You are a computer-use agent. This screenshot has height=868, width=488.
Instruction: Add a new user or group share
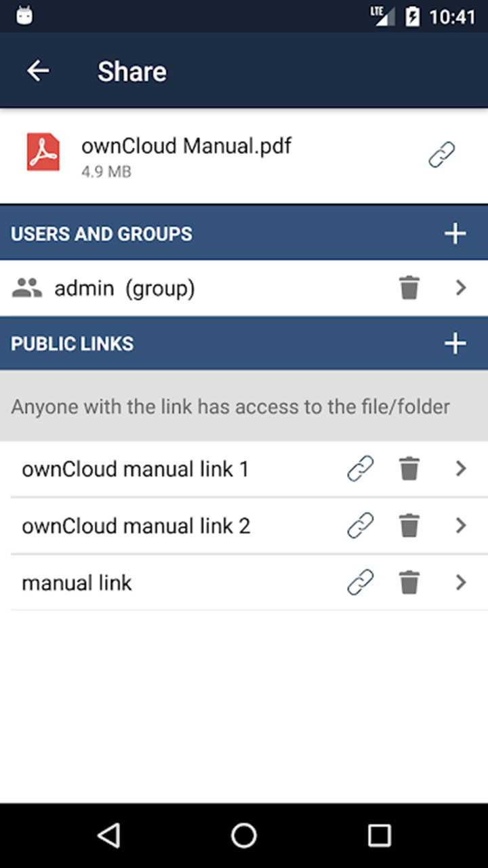455,233
